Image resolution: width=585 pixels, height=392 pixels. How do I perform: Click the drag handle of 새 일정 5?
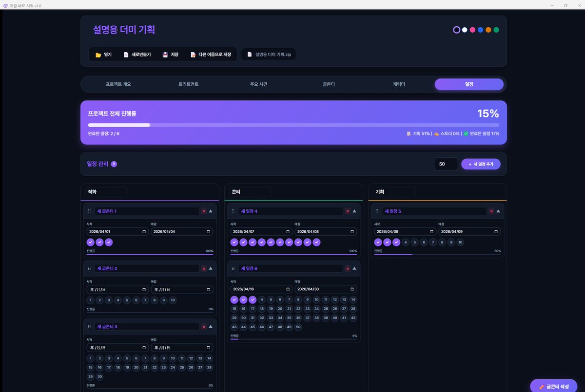(x=377, y=211)
